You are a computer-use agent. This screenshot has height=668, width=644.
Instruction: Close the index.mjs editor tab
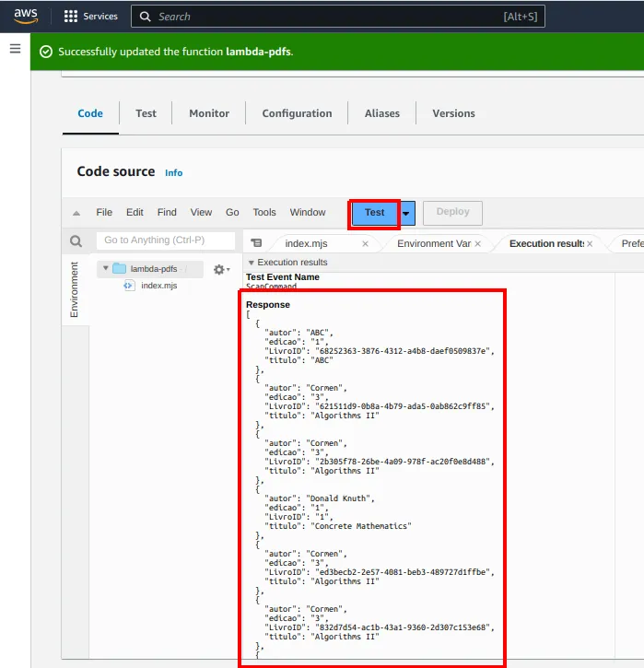tap(365, 243)
